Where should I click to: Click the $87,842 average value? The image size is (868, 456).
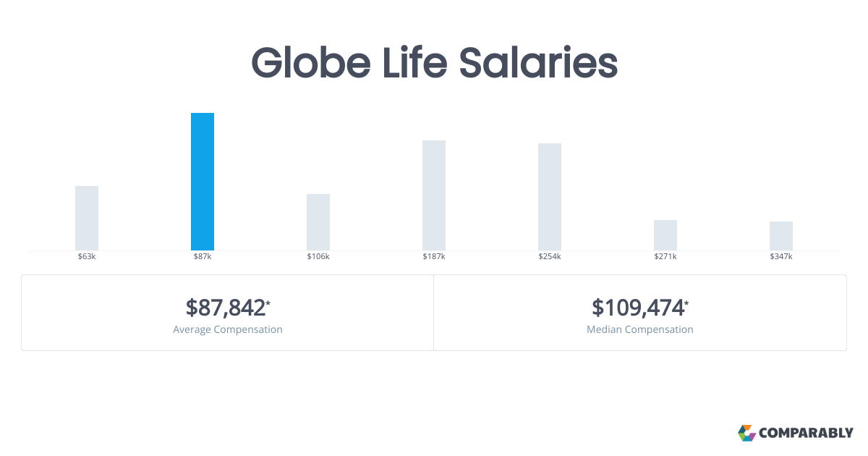(226, 308)
